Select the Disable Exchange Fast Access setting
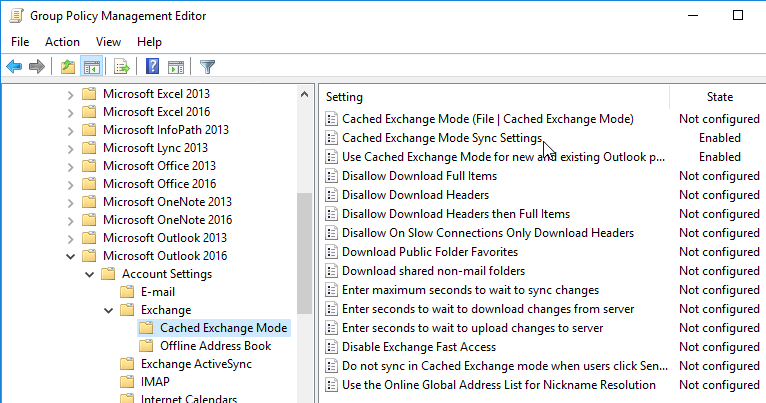The image size is (766, 403). tap(419, 347)
